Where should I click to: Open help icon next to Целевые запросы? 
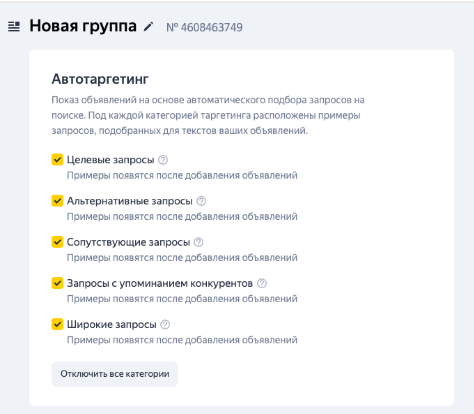click(x=163, y=160)
